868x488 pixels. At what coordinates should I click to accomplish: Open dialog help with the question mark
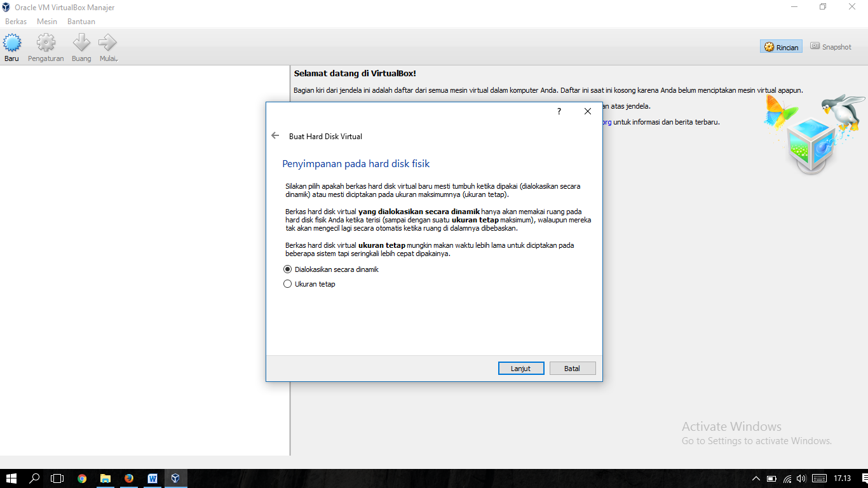pyautogui.click(x=559, y=111)
